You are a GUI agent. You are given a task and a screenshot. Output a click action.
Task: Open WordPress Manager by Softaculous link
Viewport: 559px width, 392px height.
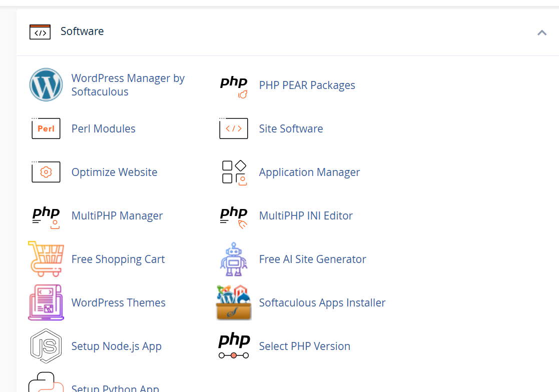[128, 84]
